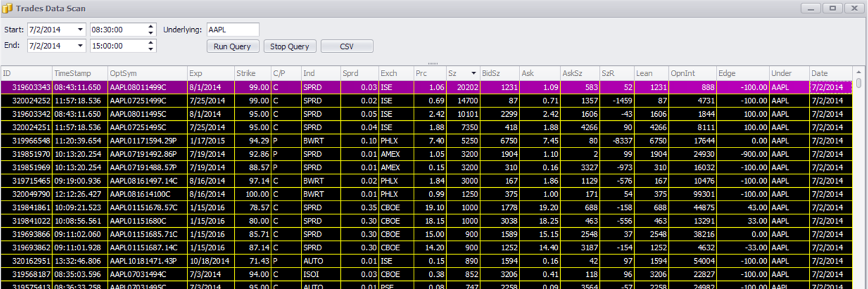Sort by the Strike column header

[x=252, y=73]
